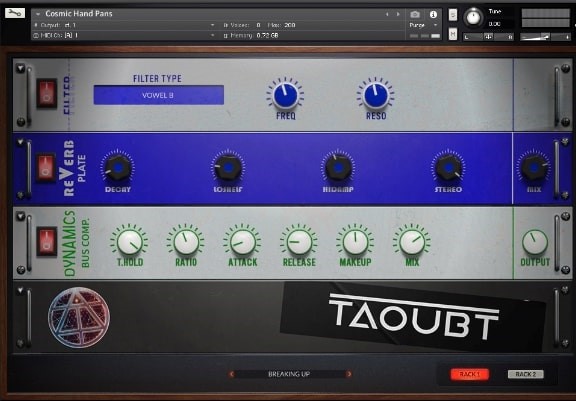The image size is (576, 401).
Task: Click the Reverb HIDAMP knob
Action: pos(338,167)
